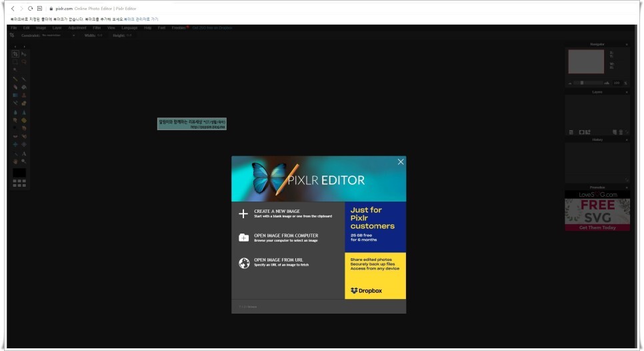Create a new layer in Layers panel
644x351 pixels.
point(615,132)
